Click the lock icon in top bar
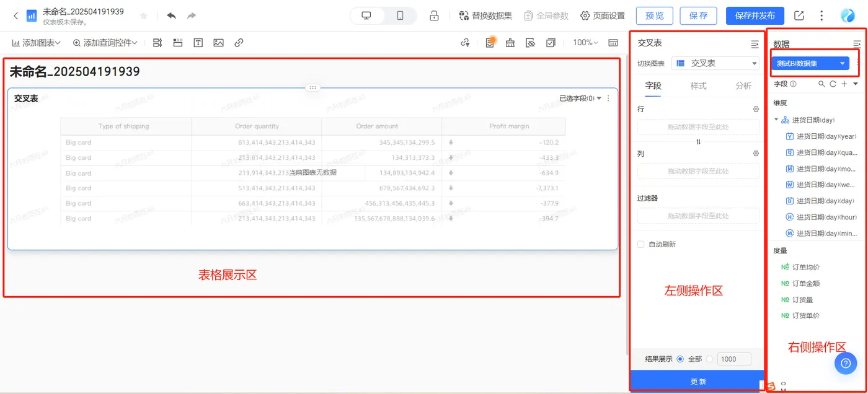The image size is (868, 394). click(x=435, y=15)
